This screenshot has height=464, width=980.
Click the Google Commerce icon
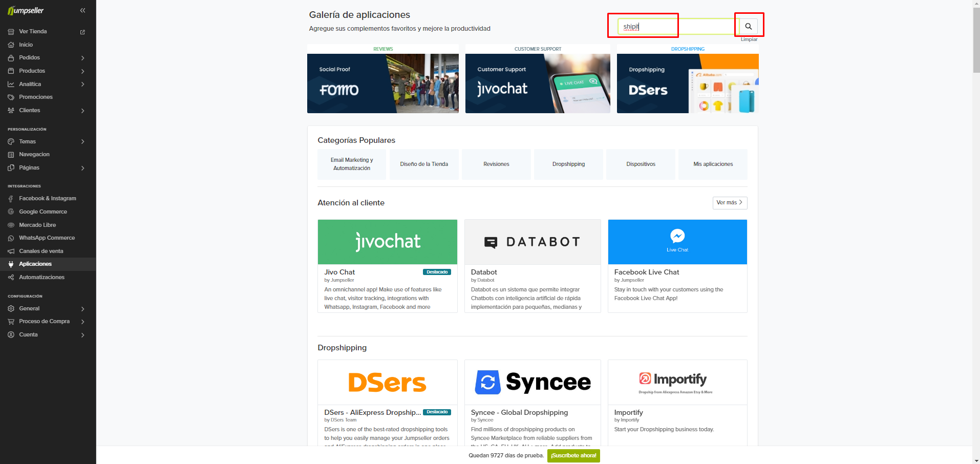tap(11, 212)
